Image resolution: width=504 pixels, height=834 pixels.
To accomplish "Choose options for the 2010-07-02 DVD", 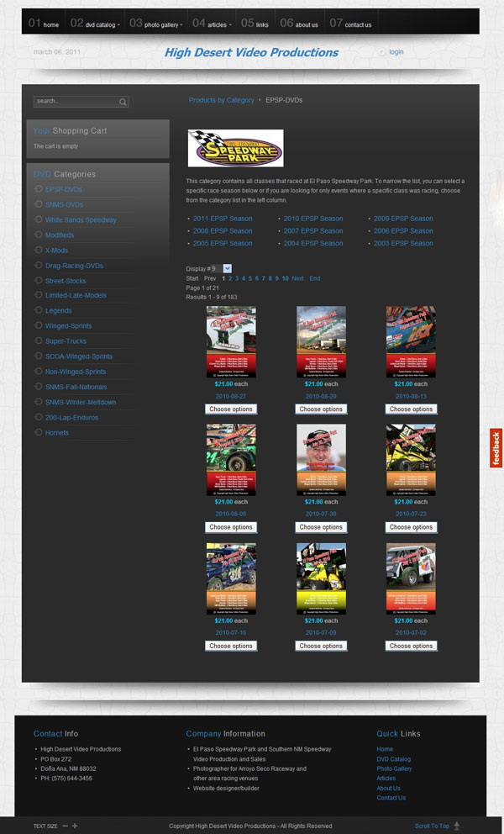I will 411,646.
